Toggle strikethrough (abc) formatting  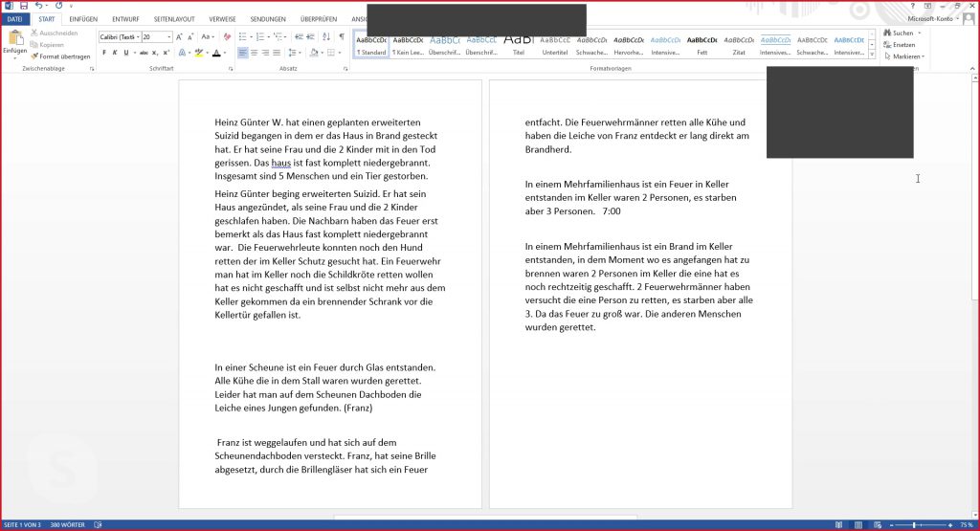[x=144, y=53]
